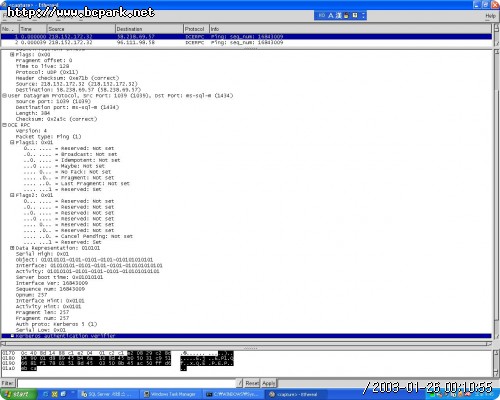Click the Apply filter button
The image size is (500, 400).
(269, 383)
